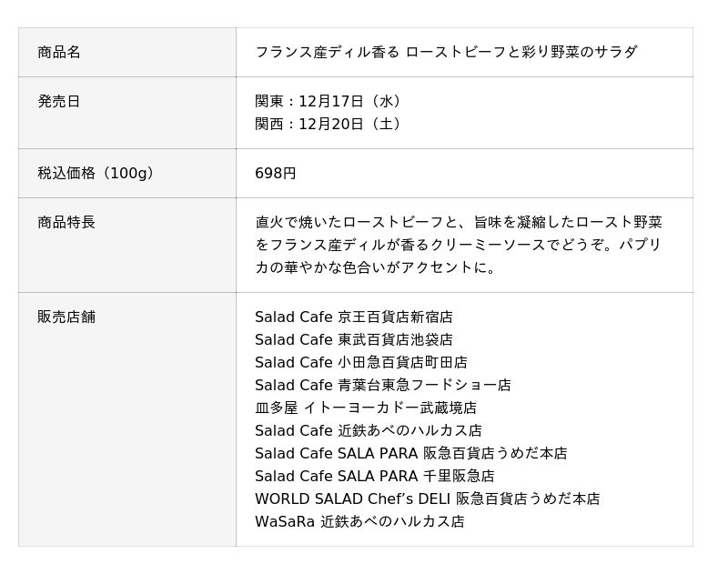Viewport: 728px width, 574px height.
Task: Click the 販売店舗 header cell
Action: (x=66, y=317)
